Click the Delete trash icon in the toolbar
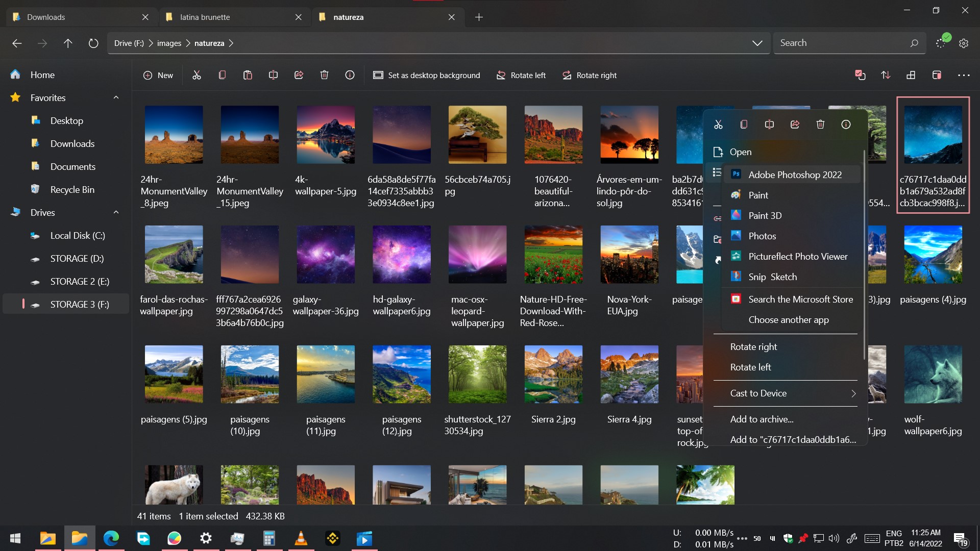980x551 pixels. coord(324,75)
